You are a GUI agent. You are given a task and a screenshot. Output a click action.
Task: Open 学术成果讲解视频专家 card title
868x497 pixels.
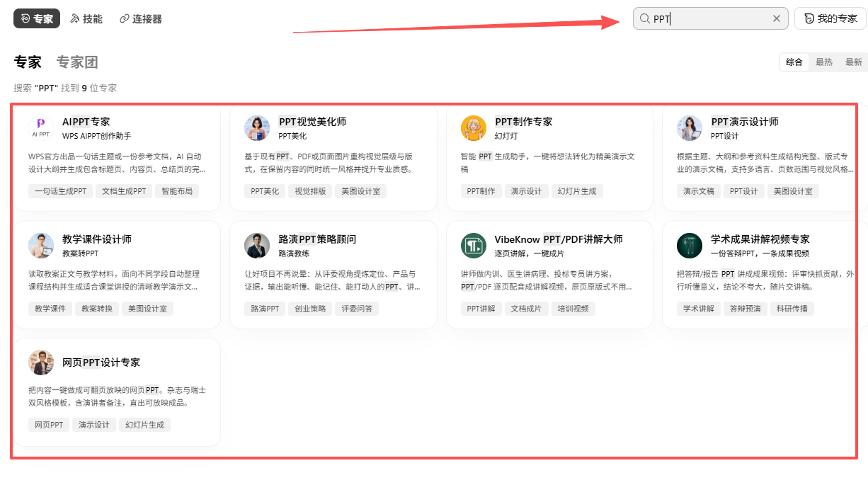click(x=760, y=239)
